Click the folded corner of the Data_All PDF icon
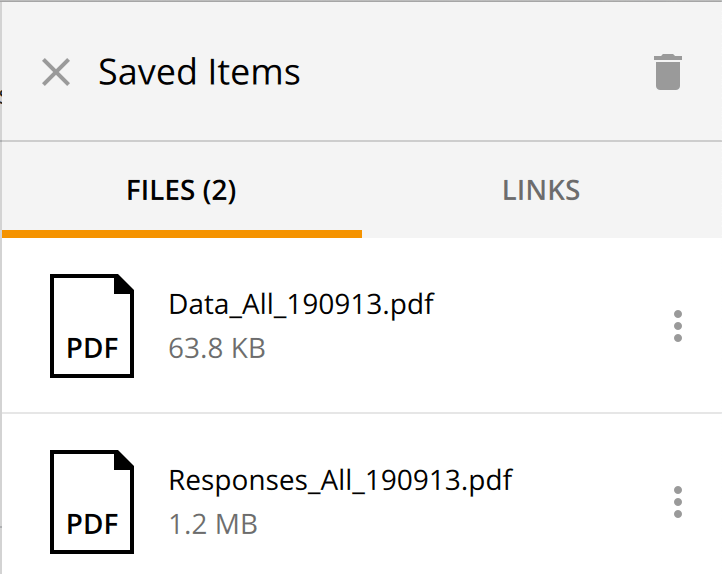The width and height of the screenshot is (722, 574). [124, 284]
